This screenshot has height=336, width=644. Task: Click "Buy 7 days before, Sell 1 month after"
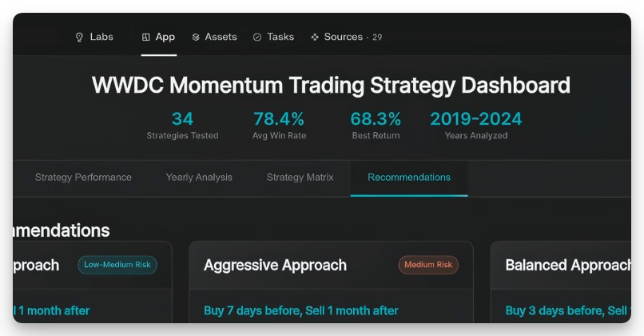[x=300, y=310]
